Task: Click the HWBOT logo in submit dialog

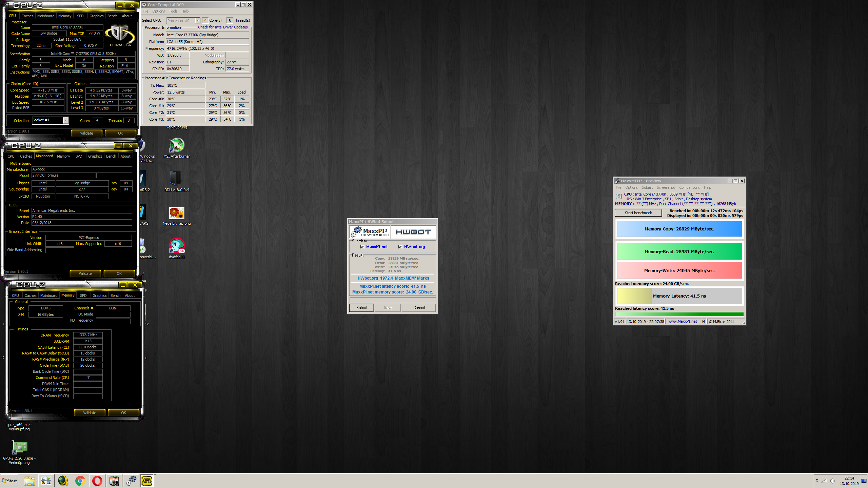Action: click(413, 232)
